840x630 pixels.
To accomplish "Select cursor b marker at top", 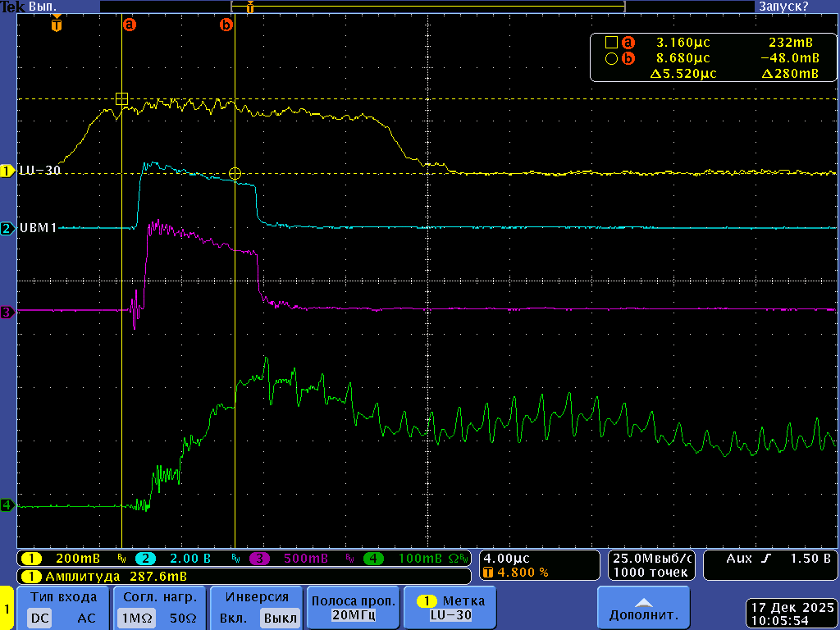I will tap(226, 25).
